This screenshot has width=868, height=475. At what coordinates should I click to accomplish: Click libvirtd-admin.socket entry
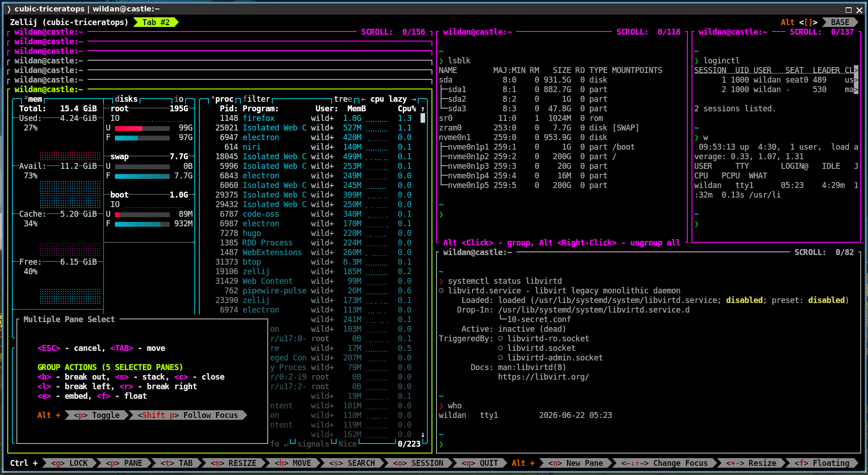click(x=555, y=358)
